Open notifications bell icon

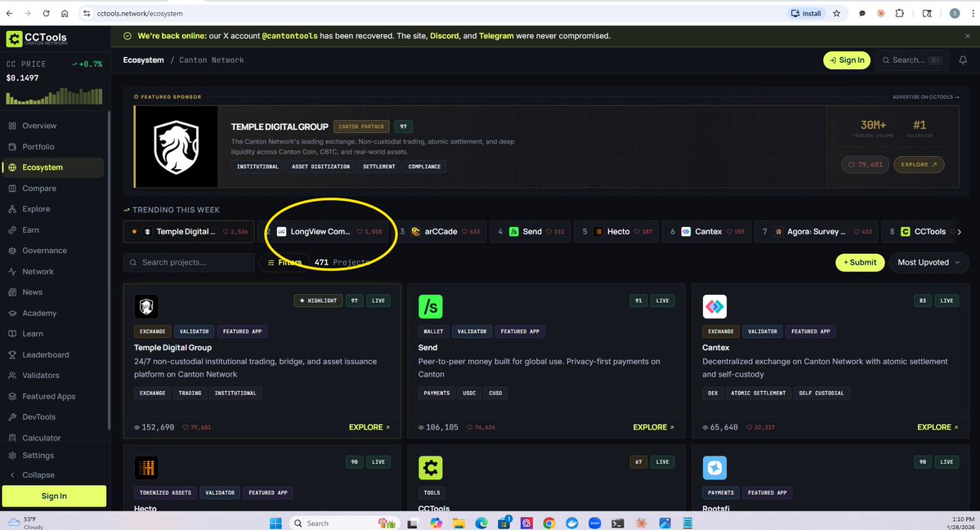click(x=963, y=60)
